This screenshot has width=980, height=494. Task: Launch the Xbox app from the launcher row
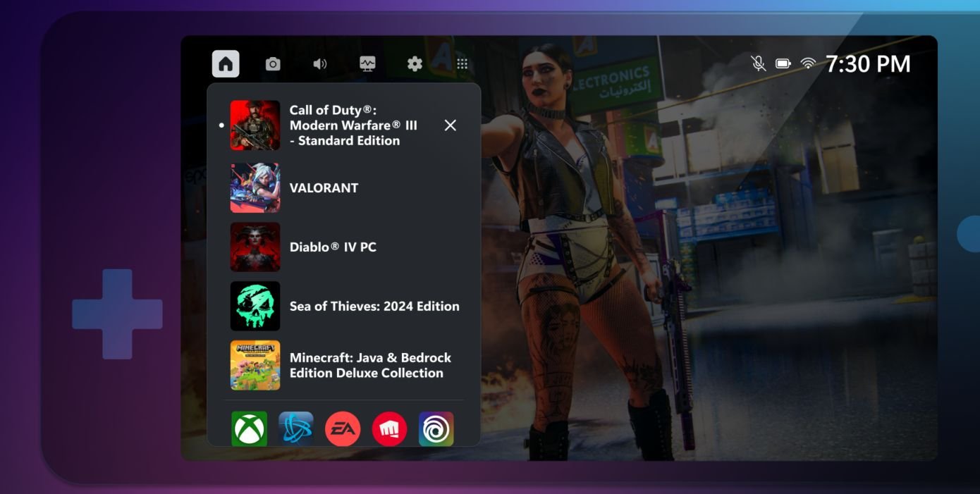tap(249, 428)
